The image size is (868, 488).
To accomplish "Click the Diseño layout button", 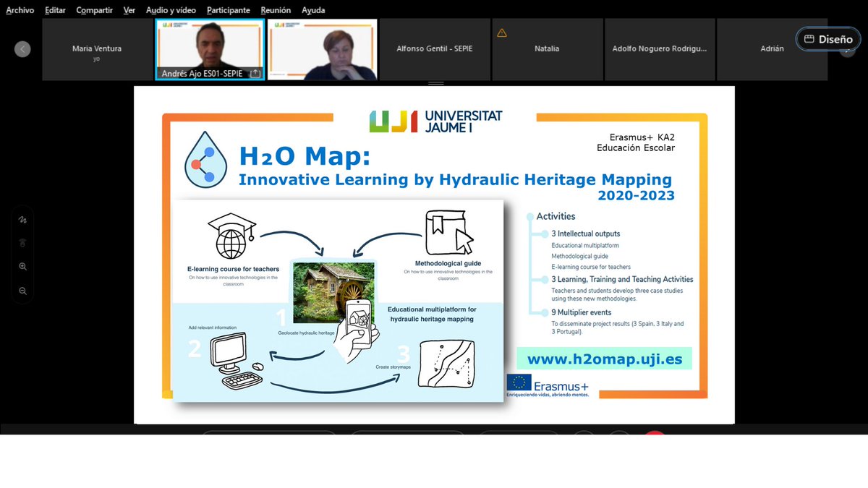I will [828, 39].
